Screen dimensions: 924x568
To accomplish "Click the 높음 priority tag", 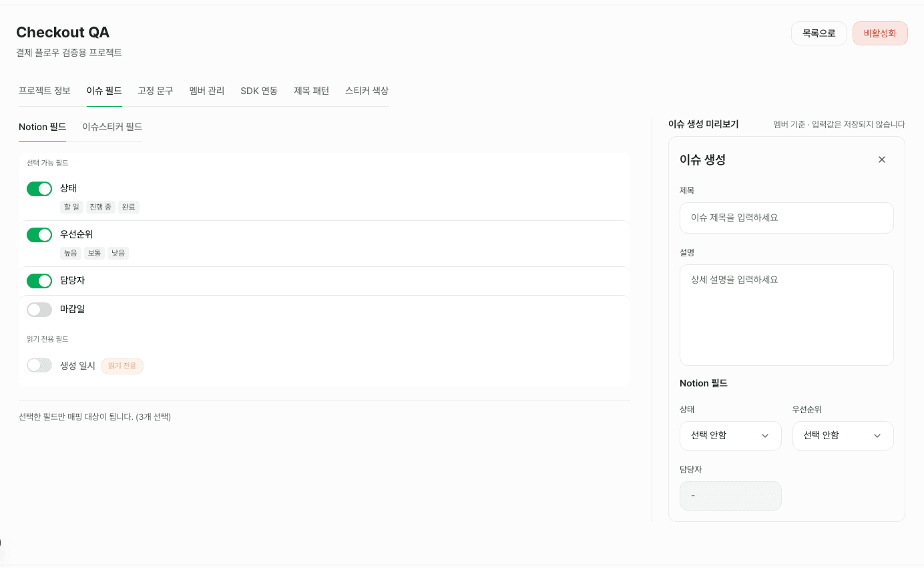I will coord(70,253).
